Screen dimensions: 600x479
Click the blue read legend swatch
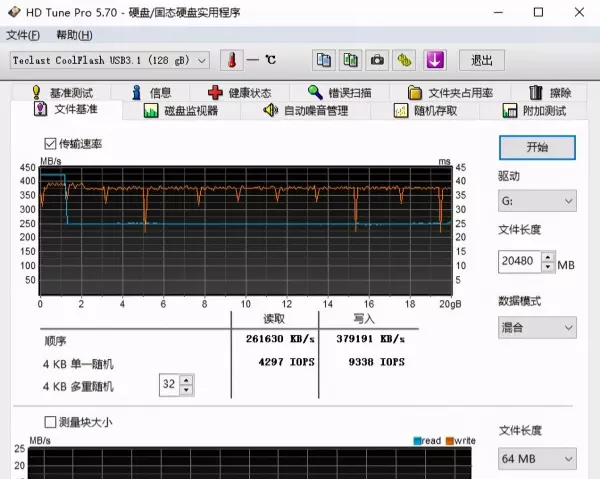point(417,441)
